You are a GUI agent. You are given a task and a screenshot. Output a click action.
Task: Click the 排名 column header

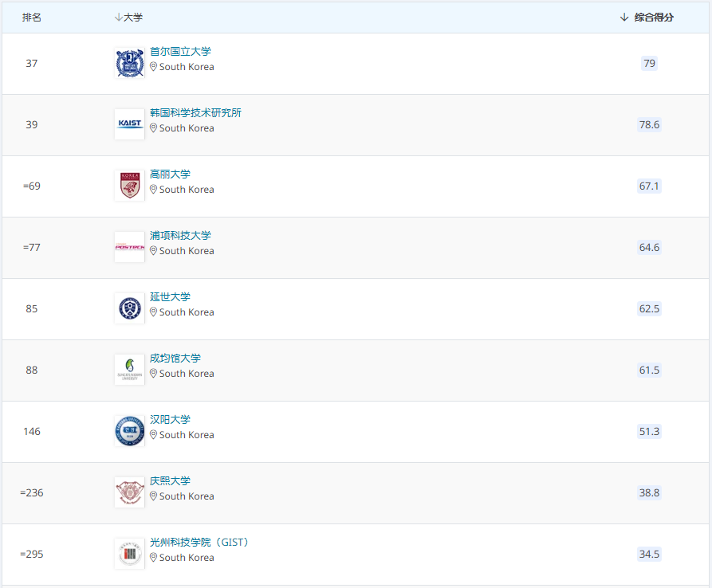pyautogui.click(x=32, y=18)
